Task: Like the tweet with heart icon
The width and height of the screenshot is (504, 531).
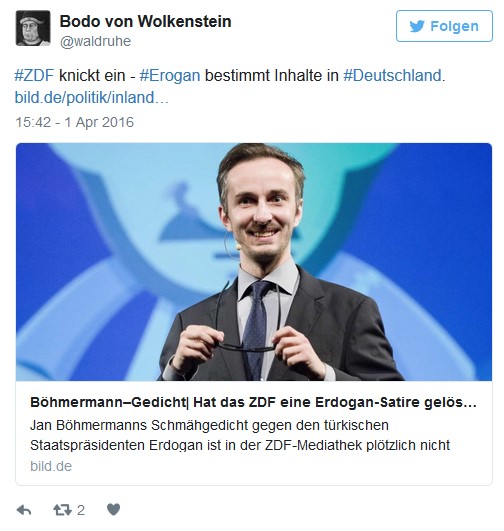Action: pyautogui.click(x=113, y=509)
